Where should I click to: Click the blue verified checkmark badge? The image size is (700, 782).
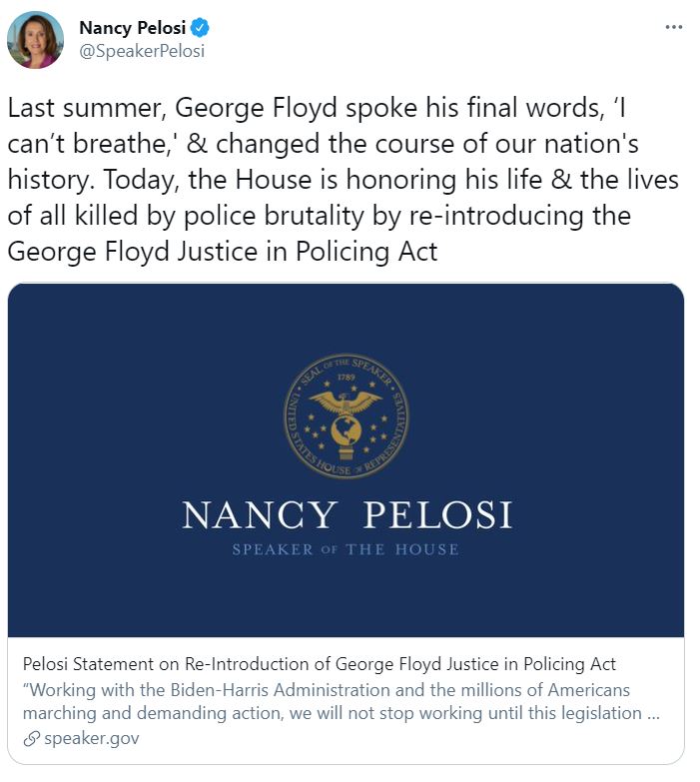click(x=201, y=27)
